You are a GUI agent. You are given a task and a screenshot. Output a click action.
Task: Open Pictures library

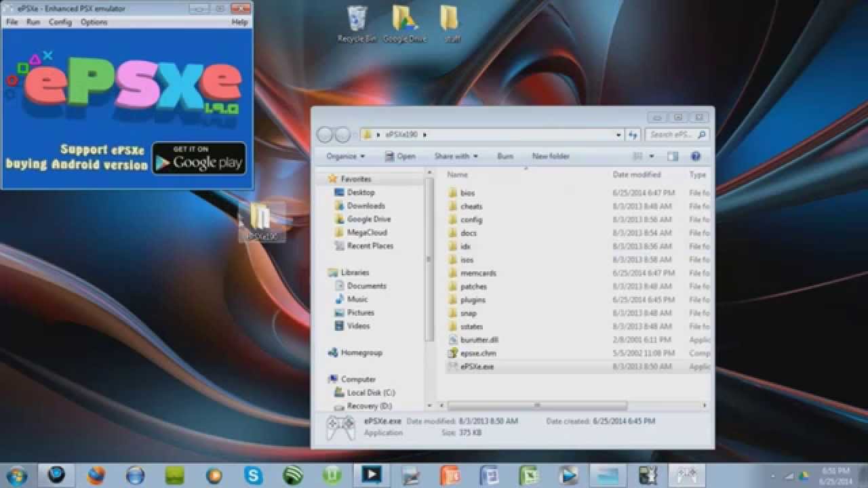[x=355, y=312]
